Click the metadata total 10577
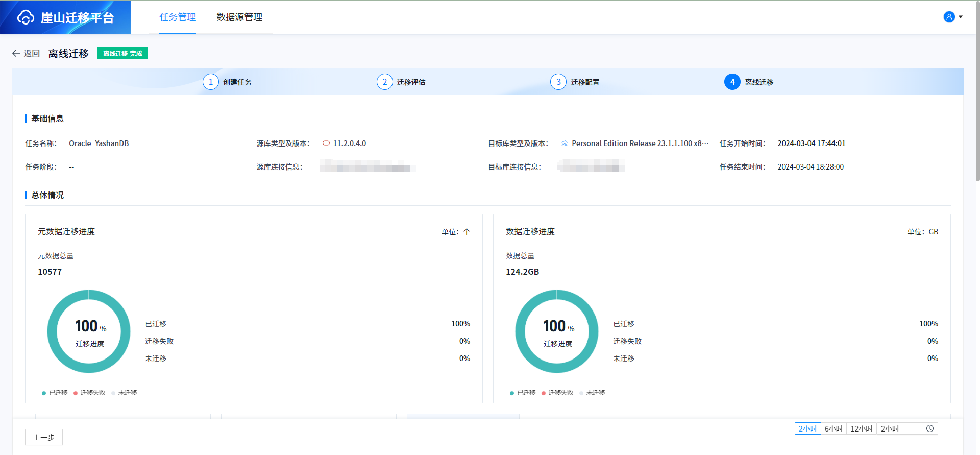 point(50,272)
